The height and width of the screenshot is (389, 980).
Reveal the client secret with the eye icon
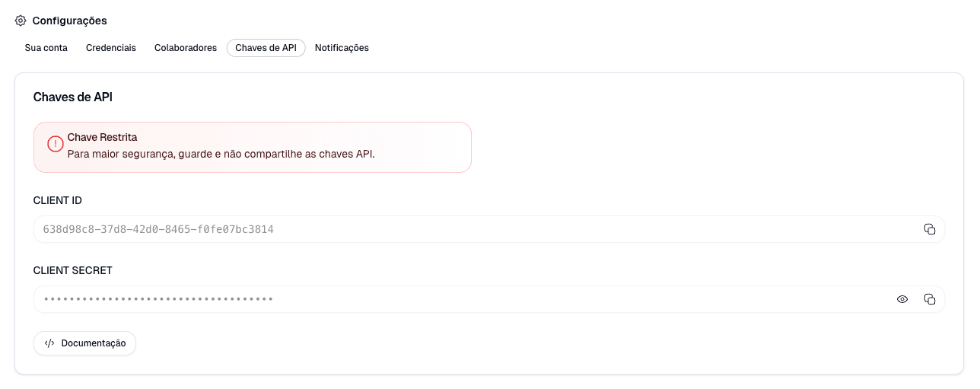click(x=902, y=299)
